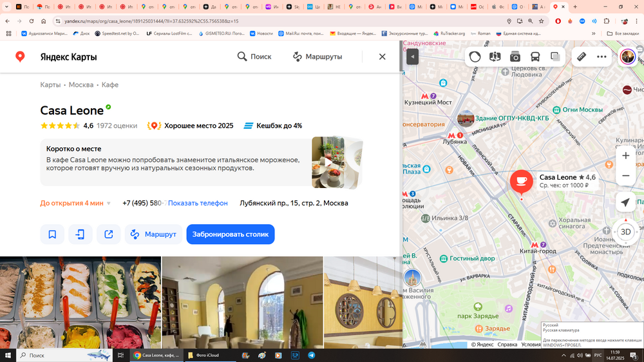Image resolution: width=644 pixels, height=362 pixels.
Task: Open Telegram from the taskbar
Action: [x=311, y=355]
